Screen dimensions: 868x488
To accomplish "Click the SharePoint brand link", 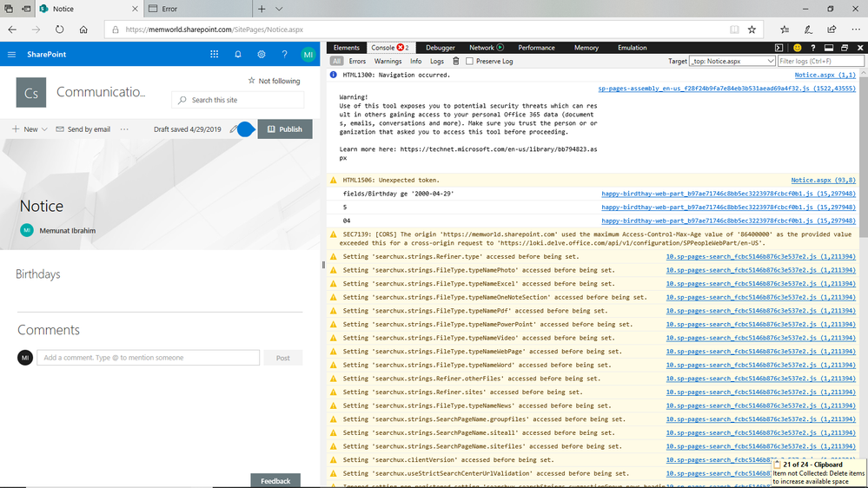I will pos(47,54).
